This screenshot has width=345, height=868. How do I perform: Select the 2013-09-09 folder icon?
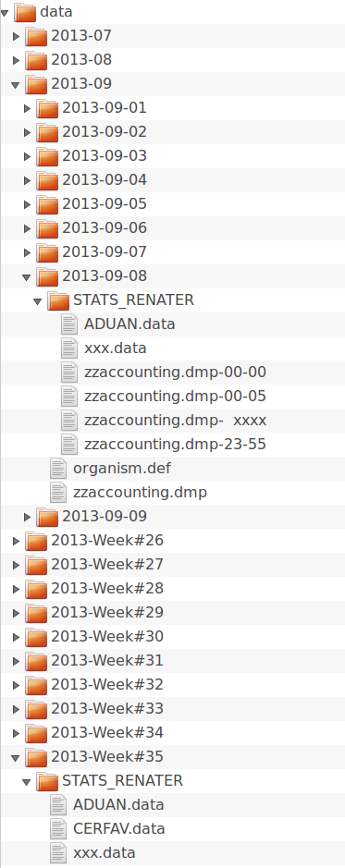47,517
